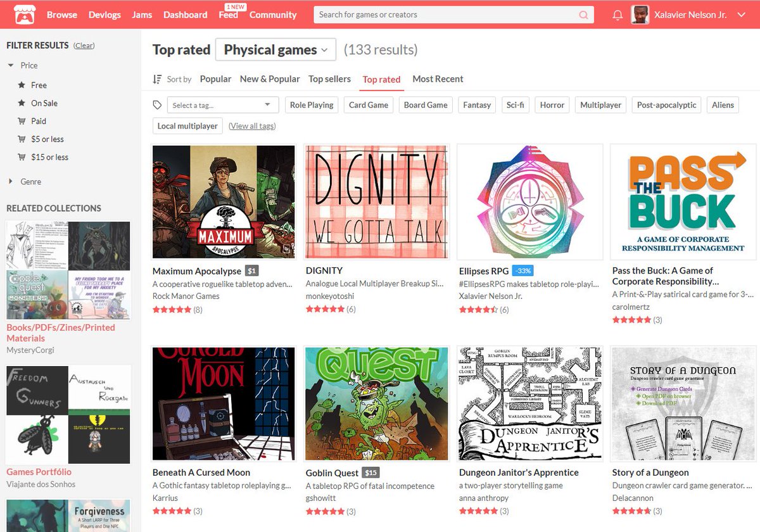Sort by Most Recent

(438, 79)
